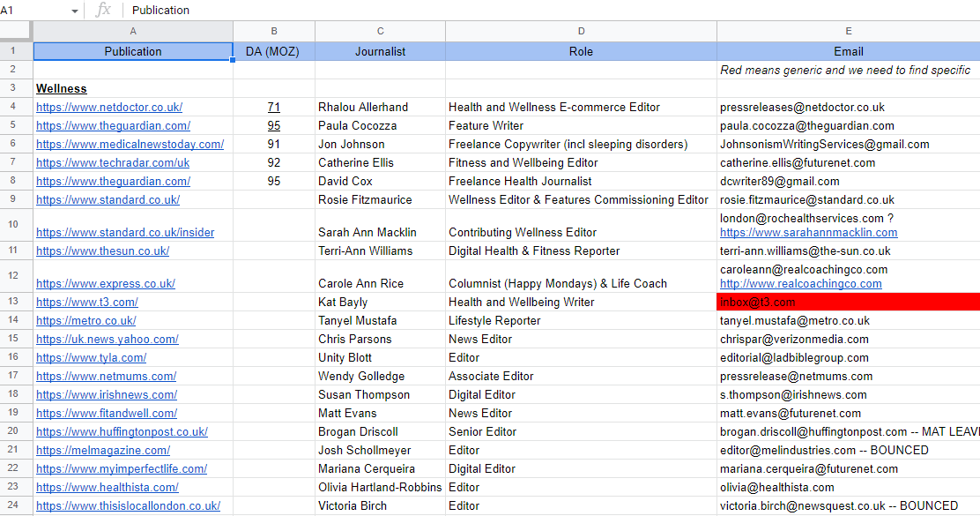Click the Publication header cell
Image resolution: width=980 pixels, height=516 pixels.
[x=133, y=51]
